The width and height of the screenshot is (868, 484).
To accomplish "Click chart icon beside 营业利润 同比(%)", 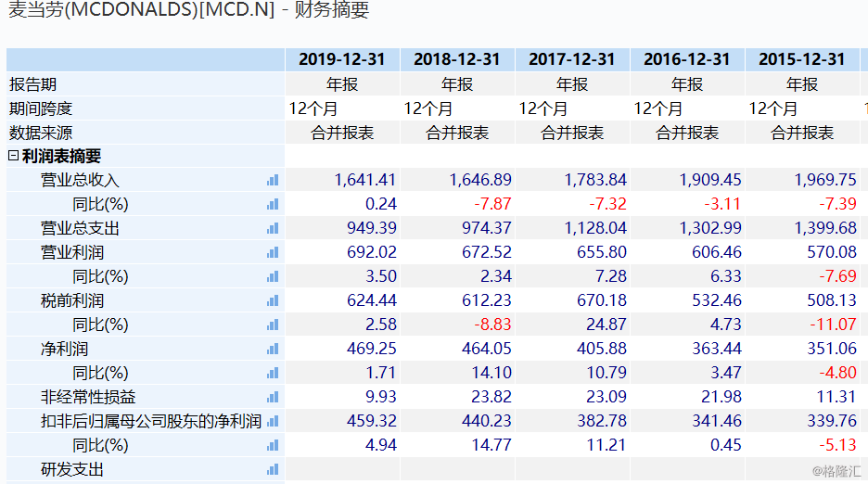I will pyautogui.click(x=273, y=276).
